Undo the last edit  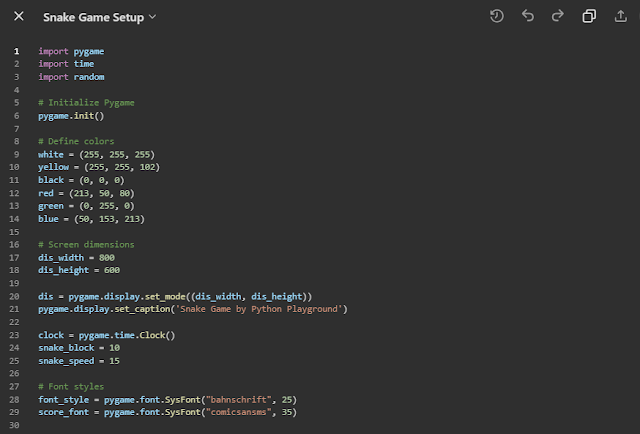coord(528,16)
